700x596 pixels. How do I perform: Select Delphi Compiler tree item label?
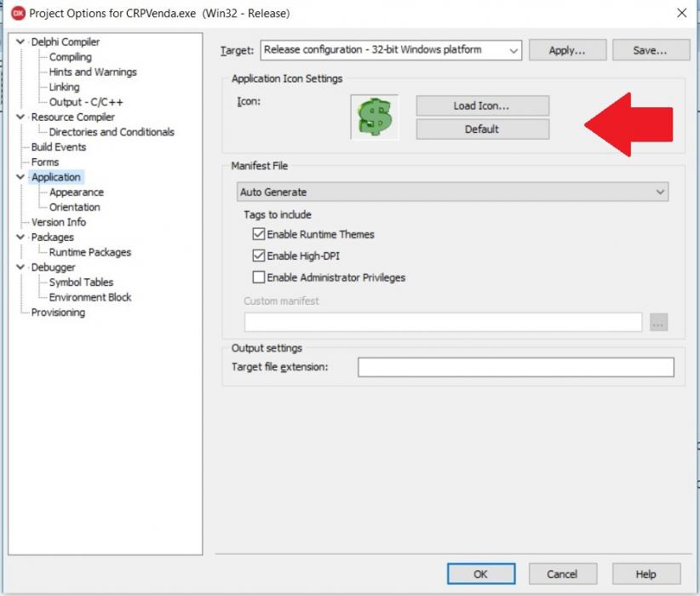pos(66,42)
